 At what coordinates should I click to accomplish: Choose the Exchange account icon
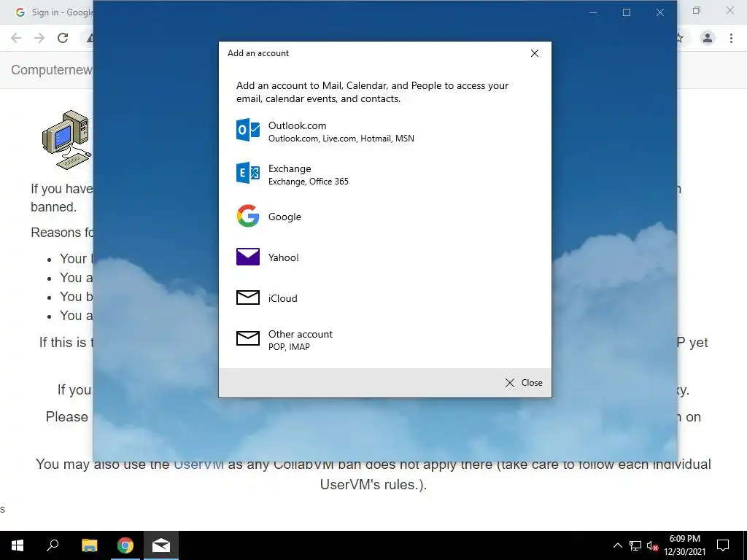coord(248,173)
